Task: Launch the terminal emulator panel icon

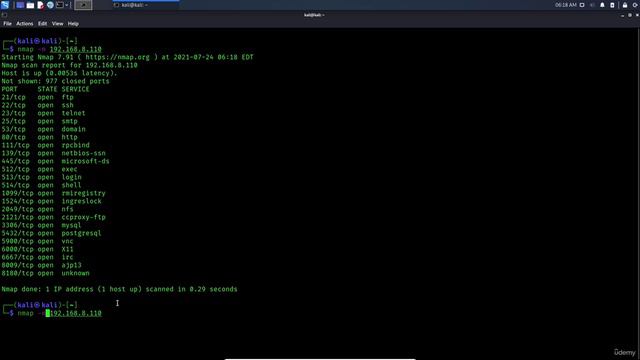Action: (60, 5)
